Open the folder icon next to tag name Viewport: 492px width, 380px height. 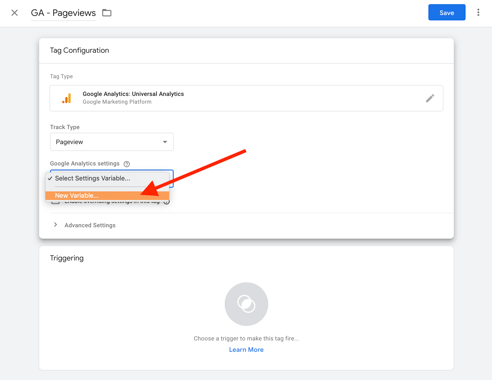pyautogui.click(x=107, y=13)
